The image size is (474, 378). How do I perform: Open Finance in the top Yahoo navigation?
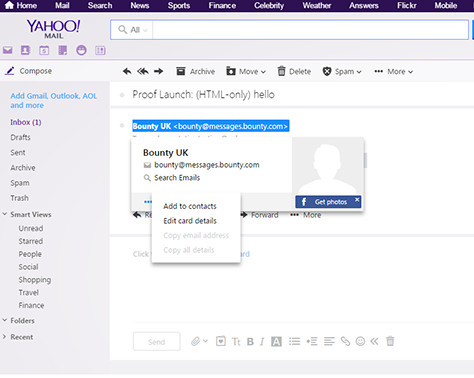(222, 6)
